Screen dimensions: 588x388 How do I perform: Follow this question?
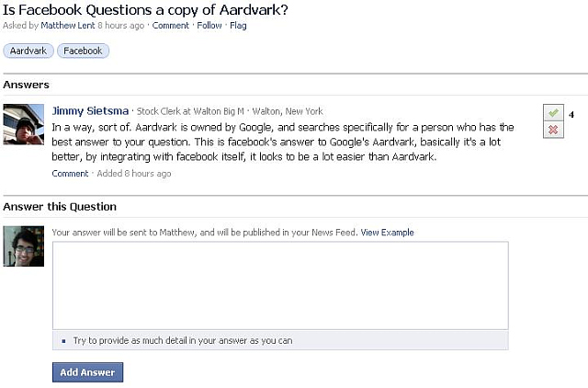click(209, 26)
